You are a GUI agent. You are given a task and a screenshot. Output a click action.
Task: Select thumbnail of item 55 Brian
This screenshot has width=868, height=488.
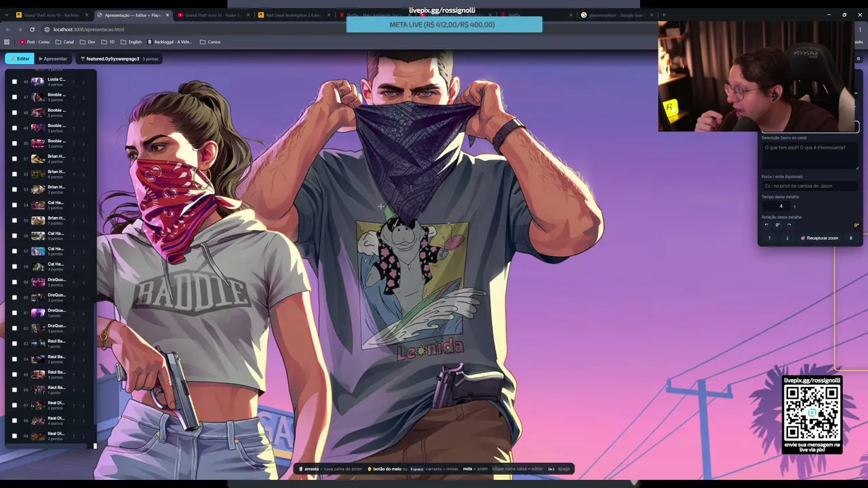pos(38,220)
